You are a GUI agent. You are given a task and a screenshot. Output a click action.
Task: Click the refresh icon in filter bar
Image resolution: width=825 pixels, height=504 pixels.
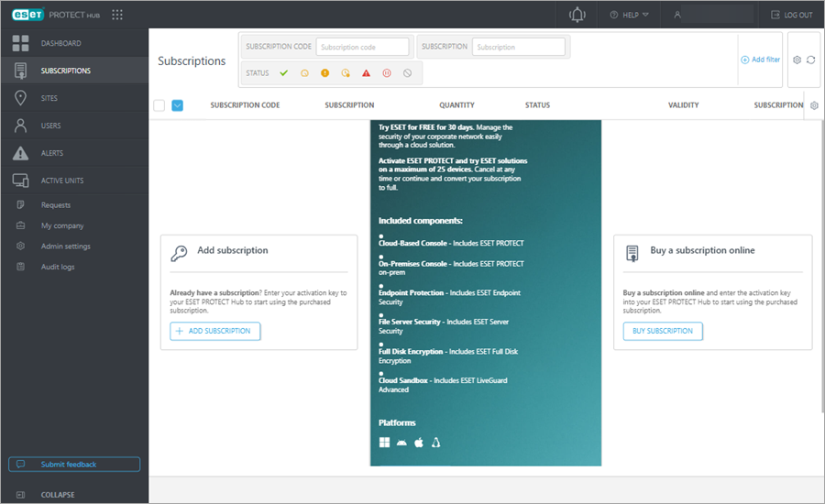point(810,60)
